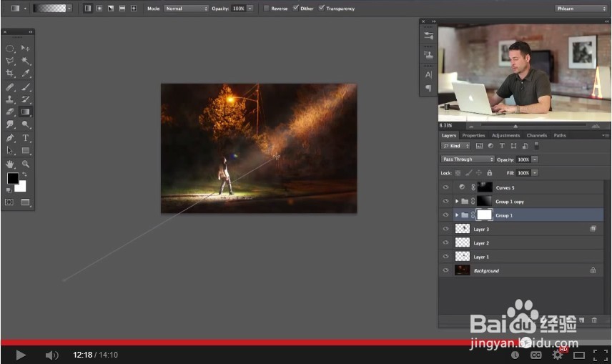The height and width of the screenshot is (364, 612).
Task: Select the Gradient tool
Action: point(25,112)
